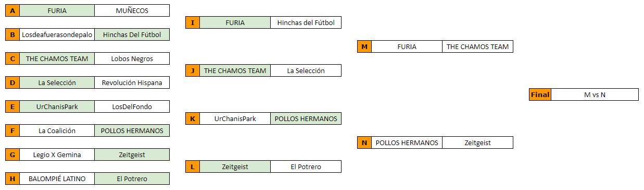This screenshot has width=644, height=190.
Task: Select La Selección cell in match J
Action: pos(306,70)
